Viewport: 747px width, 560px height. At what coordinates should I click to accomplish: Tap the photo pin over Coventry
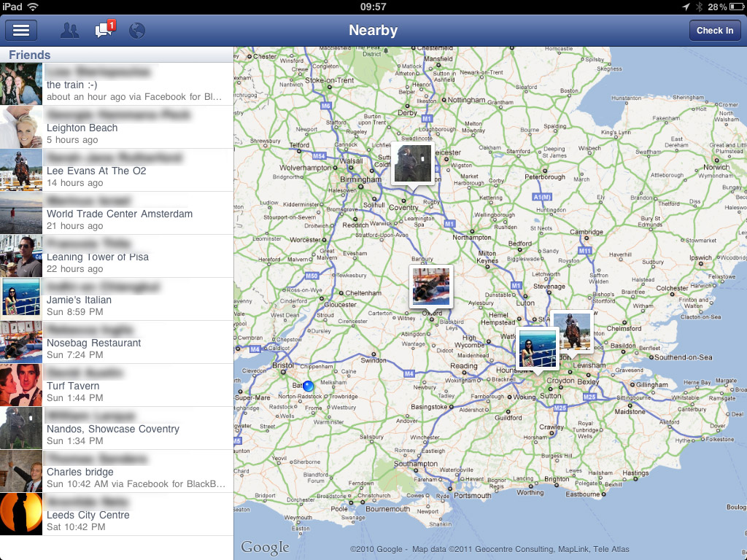pos(413,163)
